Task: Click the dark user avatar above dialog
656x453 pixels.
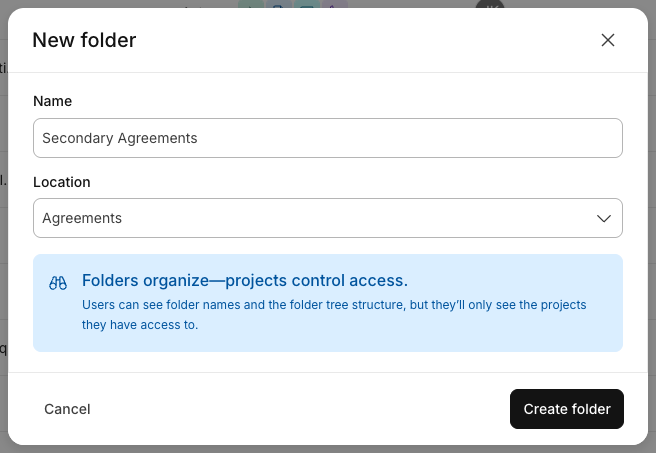Action: pos(490,4)
